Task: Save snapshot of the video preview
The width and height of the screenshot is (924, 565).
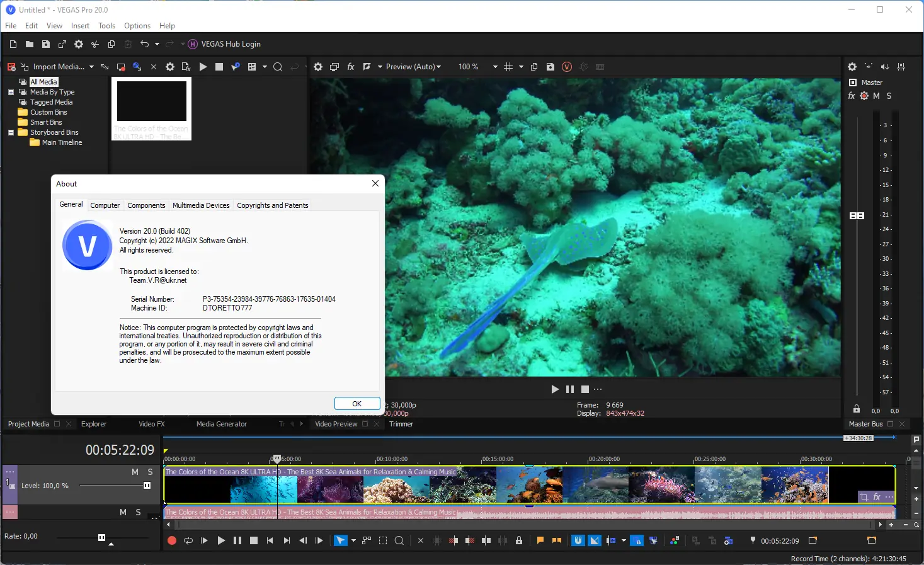Action: (550, 67)
